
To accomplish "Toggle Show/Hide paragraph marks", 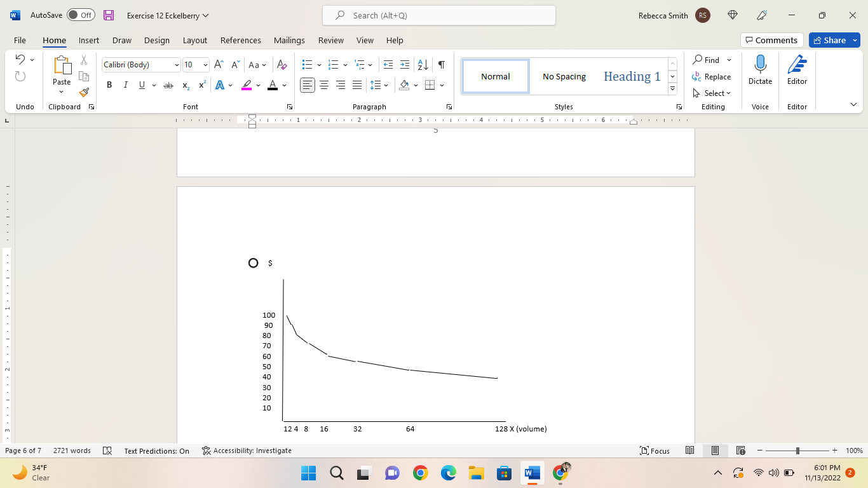I will (x=441, y=65).
